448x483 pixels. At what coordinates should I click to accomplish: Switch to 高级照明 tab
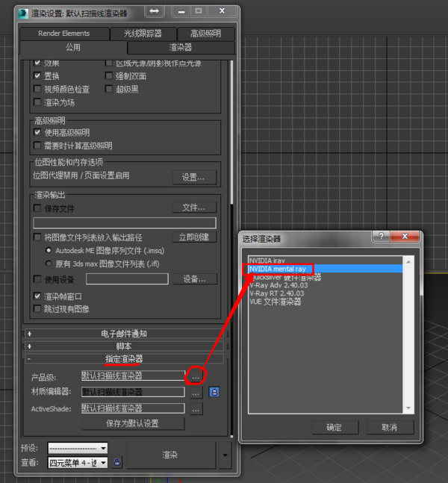click(206, 34)
